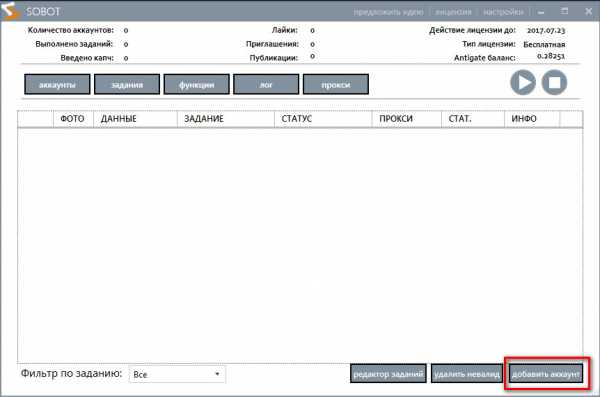Switch to the задания tab
This screenshot has height=397, width=600.
(127, 84)
